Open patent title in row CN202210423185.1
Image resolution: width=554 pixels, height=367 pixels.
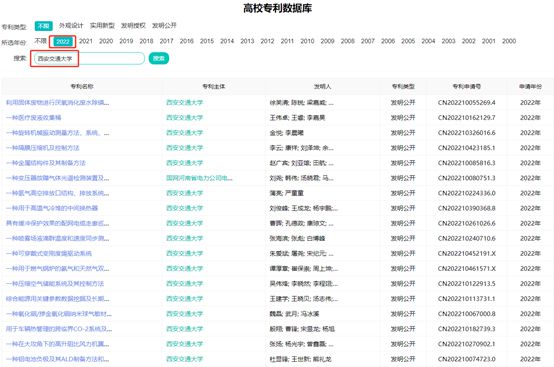pyautogui.click(x=42, y=148)
